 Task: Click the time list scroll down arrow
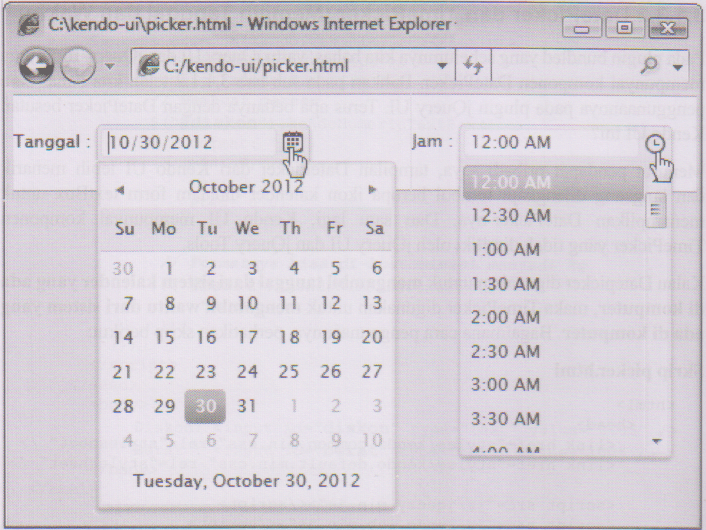[x=657, y=440]
